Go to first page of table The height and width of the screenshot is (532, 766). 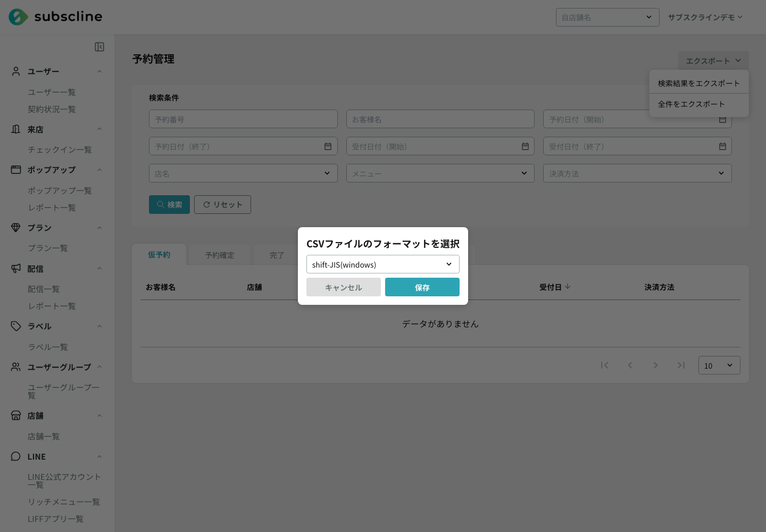click(604, 365)
